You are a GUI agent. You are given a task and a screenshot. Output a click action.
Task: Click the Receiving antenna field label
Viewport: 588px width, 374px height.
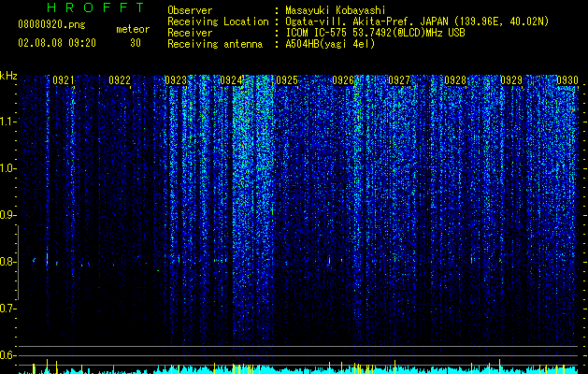point(215,44)
